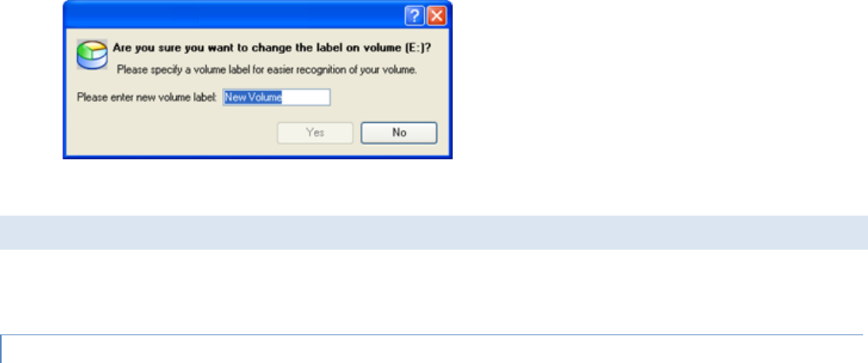Click the "Please specify a volume label" hint
This screenshot has width=868, height=363.
point(266,71)
